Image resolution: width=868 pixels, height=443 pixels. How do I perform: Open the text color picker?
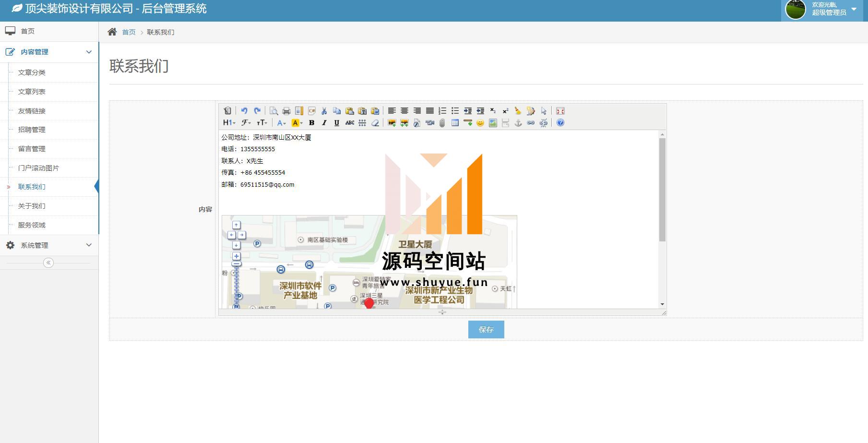[x=282, y=123]
